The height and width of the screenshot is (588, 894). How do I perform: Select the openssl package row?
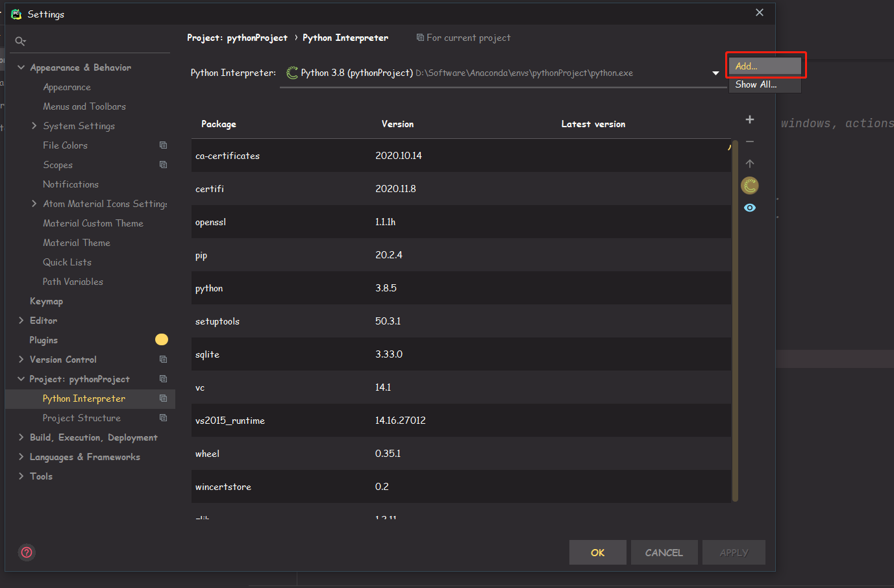coord(461,222)
